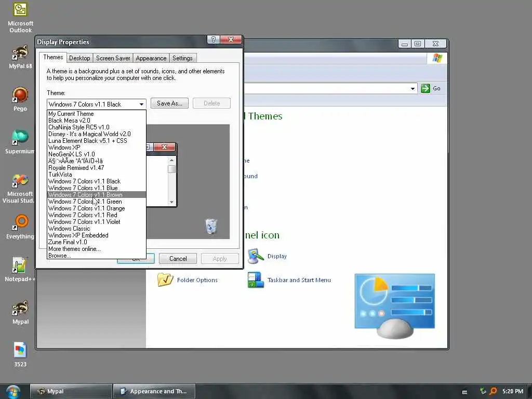
Task: Click the Display control panel icon
Action: tap(256, 257)
